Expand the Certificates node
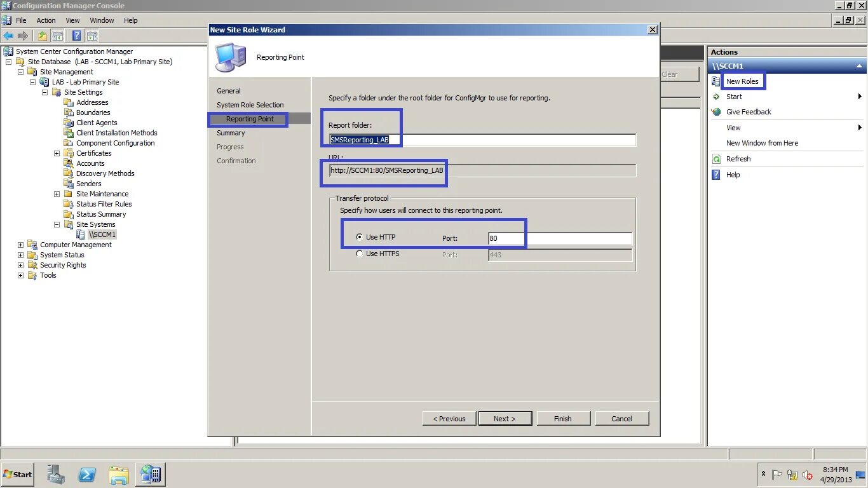The height and width of the screenshot is (488, 868). click(57, 153)
